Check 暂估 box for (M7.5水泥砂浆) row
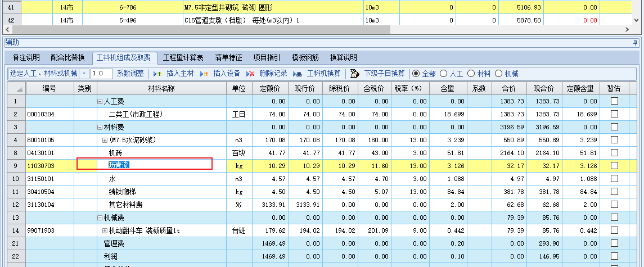This screenshot has width=644, height=267. tap(614, 139)
